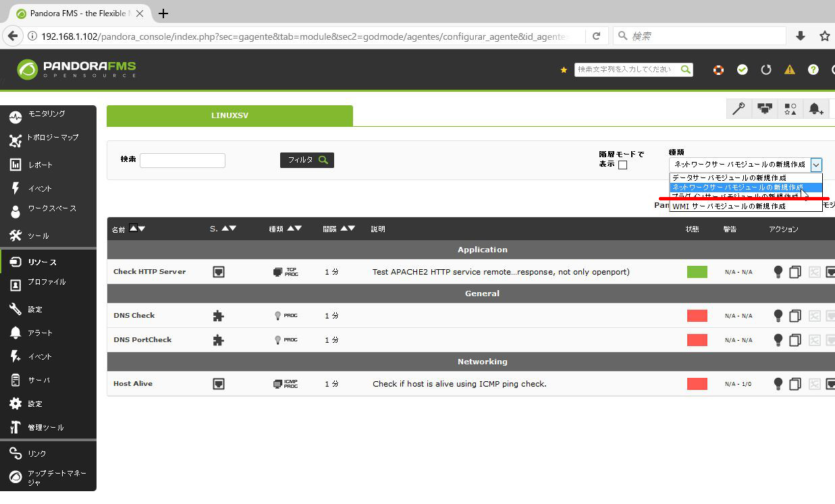The height and width of the screenshot is (504, 835).
Task: Open the DNS PortCheck module link
Action: [x=142, y=339]
